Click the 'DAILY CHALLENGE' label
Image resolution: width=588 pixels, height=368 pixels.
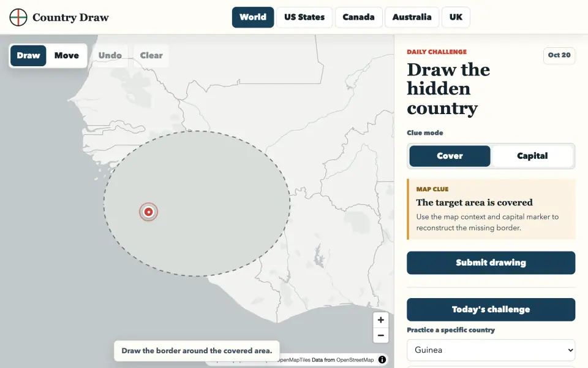[437, 52]
